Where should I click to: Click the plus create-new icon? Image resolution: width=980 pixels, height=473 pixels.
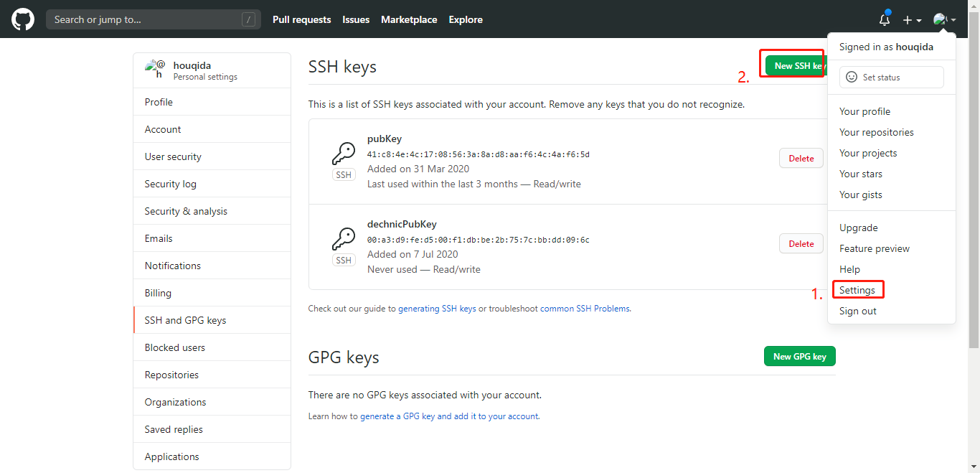click(x=908, y=19)
